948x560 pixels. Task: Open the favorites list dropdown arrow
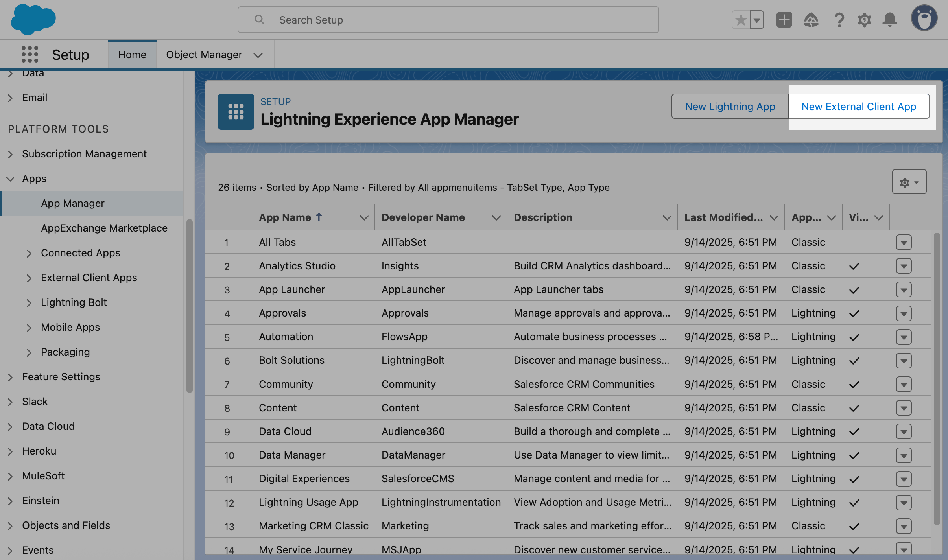tap(757, 20)
